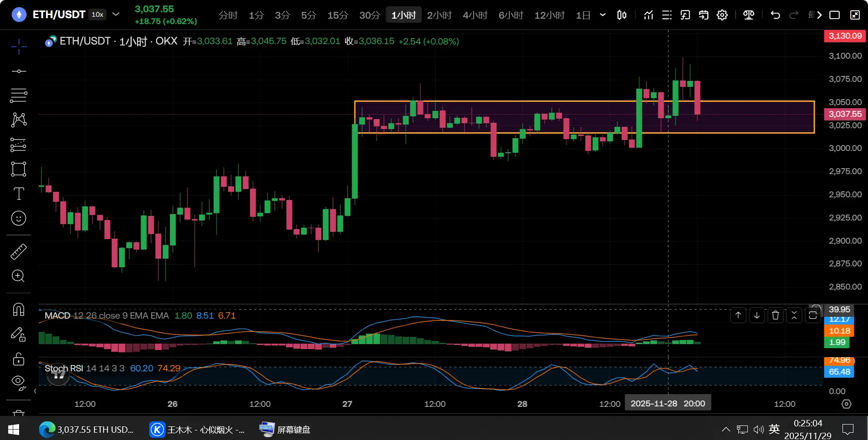Open the list template icon in toolbar
This screenshot has height=440, width=868.
coord(667,15)
